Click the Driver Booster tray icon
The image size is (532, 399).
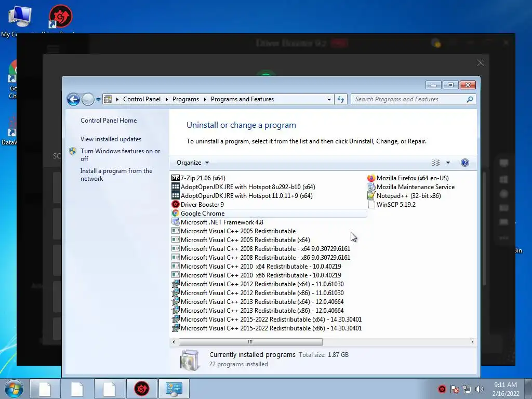(x=442, y=389)
